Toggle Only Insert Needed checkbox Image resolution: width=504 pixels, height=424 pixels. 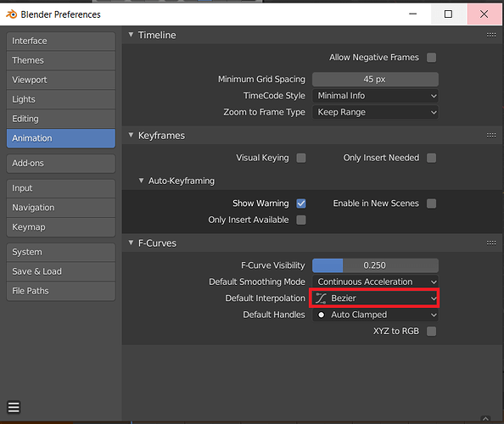point(431,158)
